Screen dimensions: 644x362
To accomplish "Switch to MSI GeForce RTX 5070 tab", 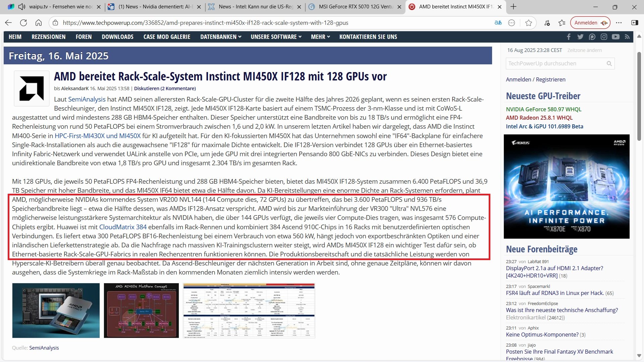I will pyautogui.click(x=356, y=7).
